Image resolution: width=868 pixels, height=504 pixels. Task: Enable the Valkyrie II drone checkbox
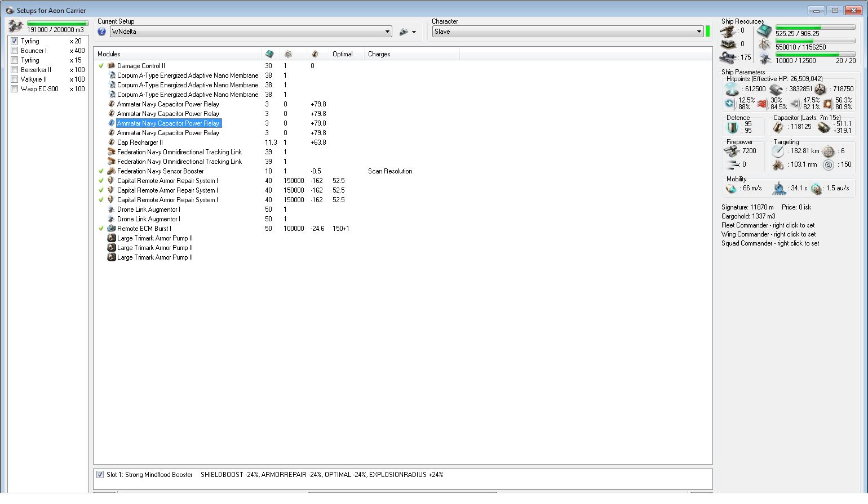coord(15,79)
